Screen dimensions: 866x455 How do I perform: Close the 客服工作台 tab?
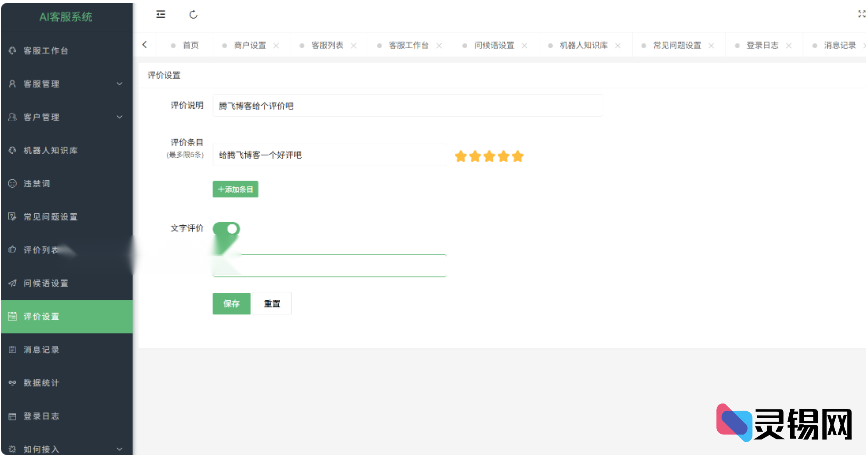click(x=439, y=45)
